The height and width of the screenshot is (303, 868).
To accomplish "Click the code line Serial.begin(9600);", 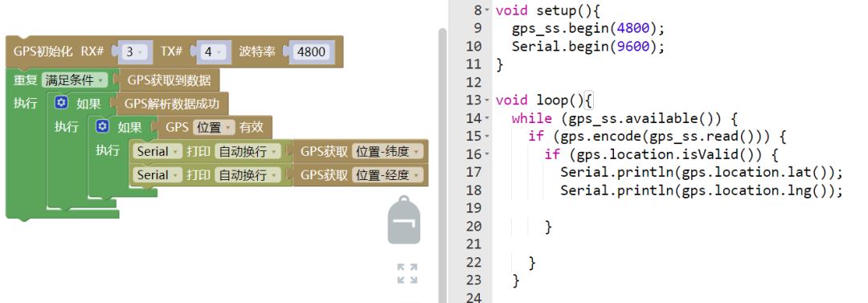I will coord(588,47).
